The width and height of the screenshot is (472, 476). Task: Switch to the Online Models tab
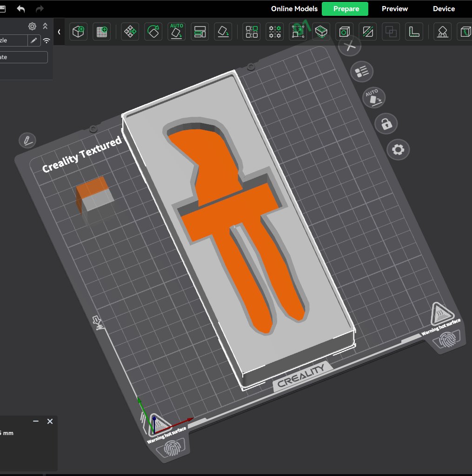[294, 9]
